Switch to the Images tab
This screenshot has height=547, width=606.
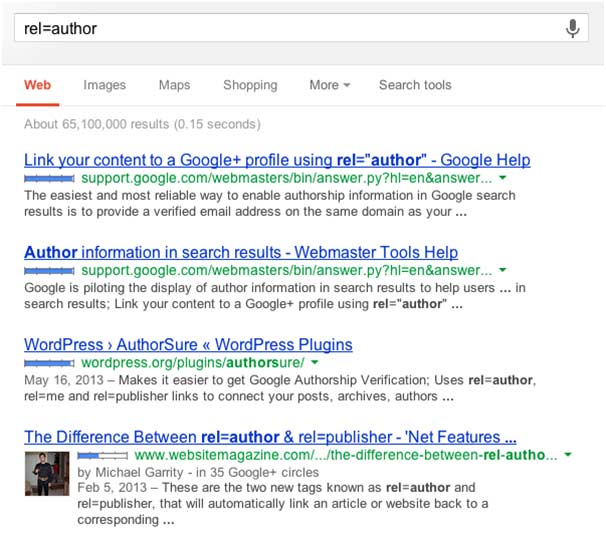coord(104,85)
